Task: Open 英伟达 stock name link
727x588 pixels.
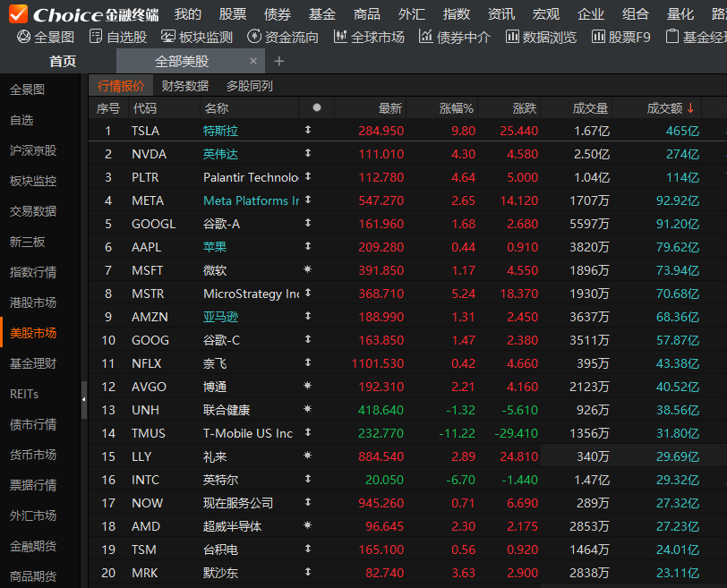Action: pyautogui.click(x=221, y=154)
